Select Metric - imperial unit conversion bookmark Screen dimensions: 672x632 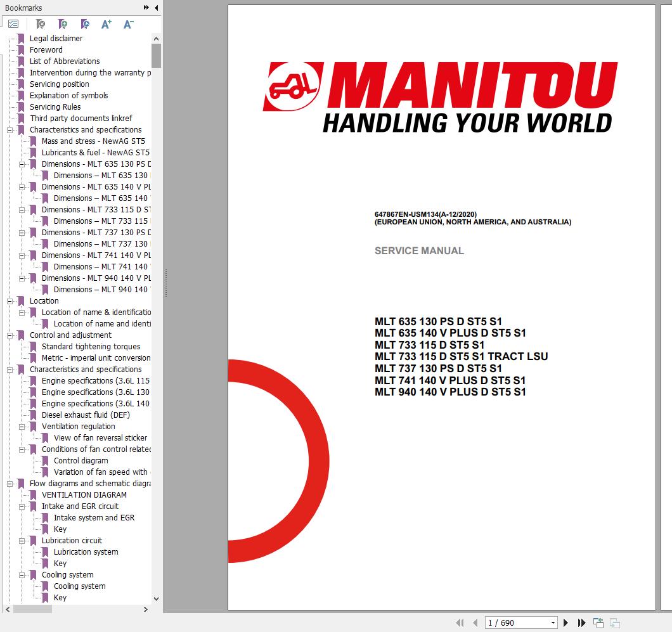pyautogui.click(x=96, y=358)
